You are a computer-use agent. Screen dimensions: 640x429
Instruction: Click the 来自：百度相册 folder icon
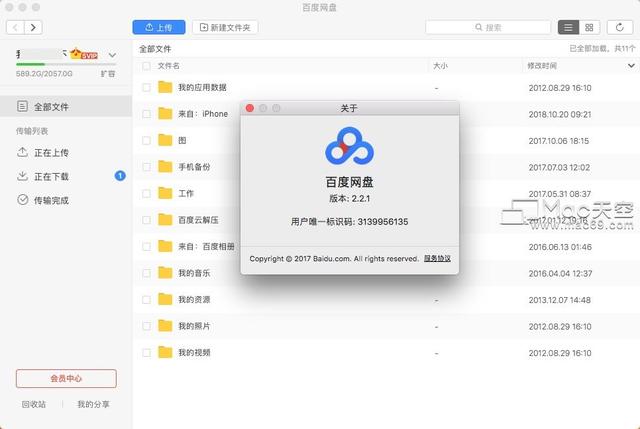[165, 246]
